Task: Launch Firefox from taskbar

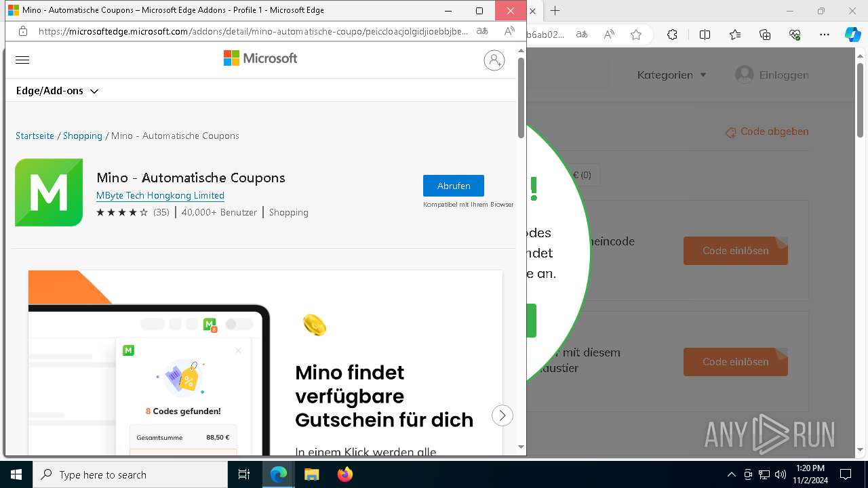Action: pyautogui.click(x=344, y=474)
